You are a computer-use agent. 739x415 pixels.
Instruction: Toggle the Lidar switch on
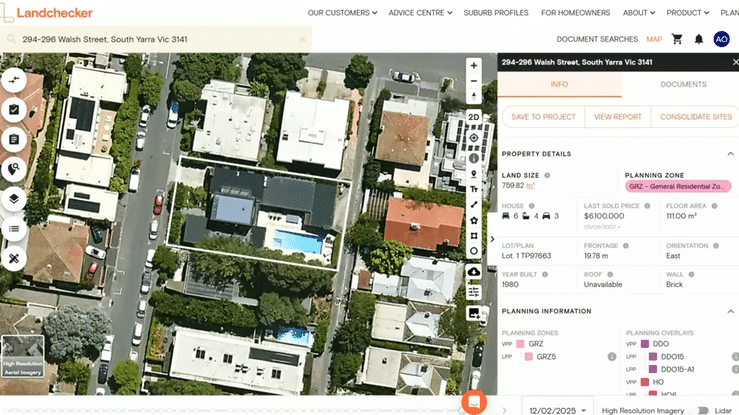point(703,410)
